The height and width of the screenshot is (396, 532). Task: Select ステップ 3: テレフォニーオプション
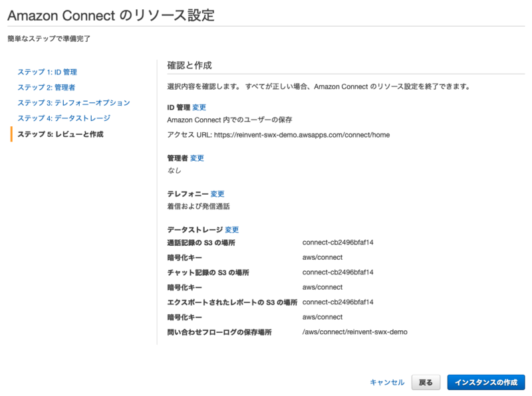[74, 103]
